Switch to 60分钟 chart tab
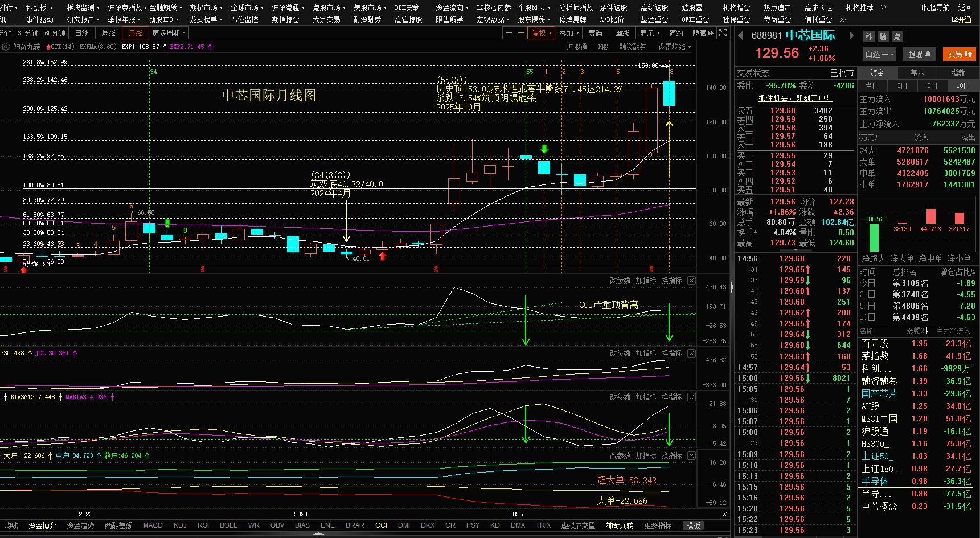Image resolution: width=980 pixels, height=538 pixels. coord(55,33)
